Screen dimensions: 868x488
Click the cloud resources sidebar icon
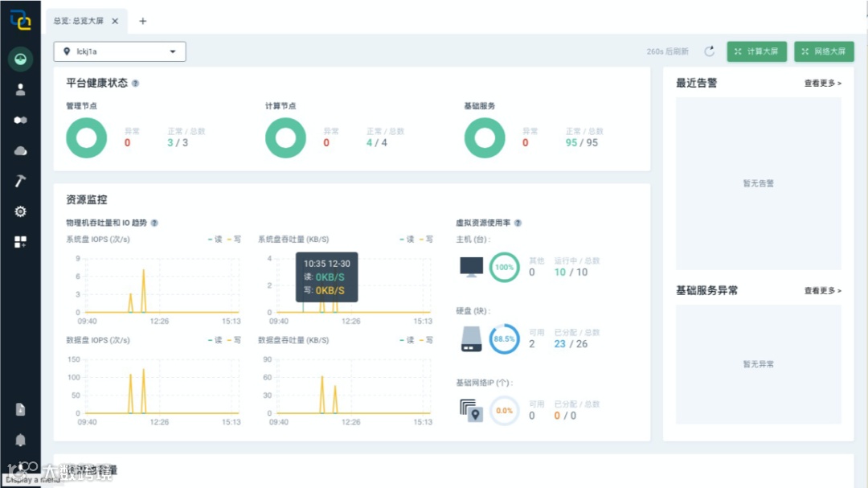(x=20, y=150)
